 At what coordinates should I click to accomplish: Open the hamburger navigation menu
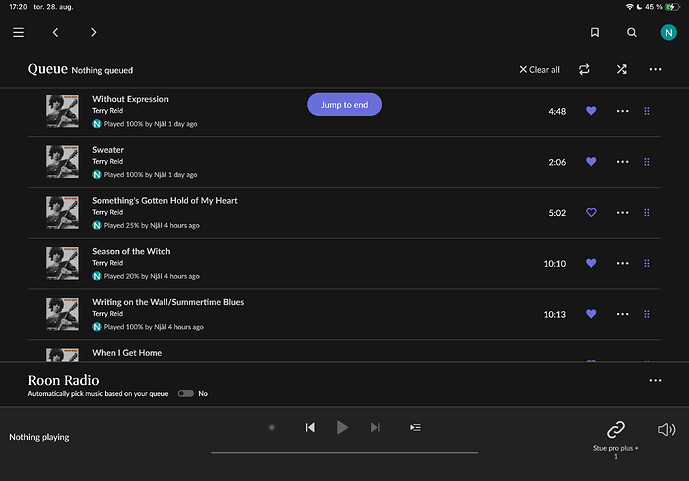[18, 32]
